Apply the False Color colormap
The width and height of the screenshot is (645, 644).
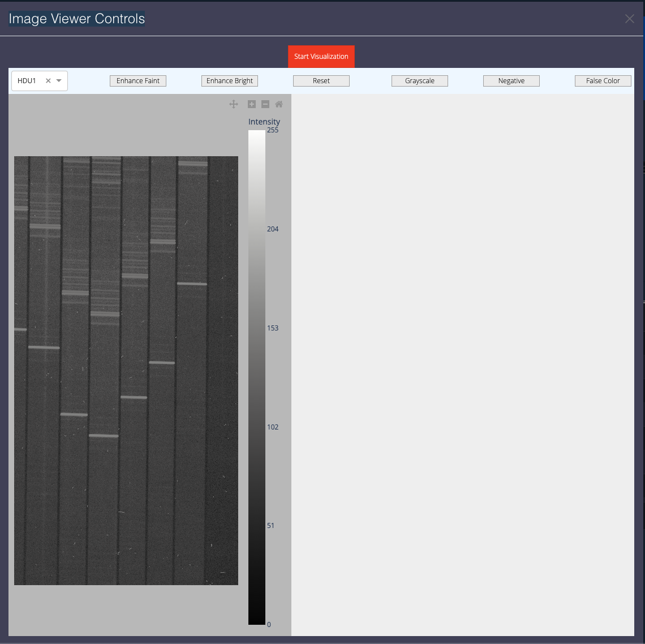coord(603,81)
